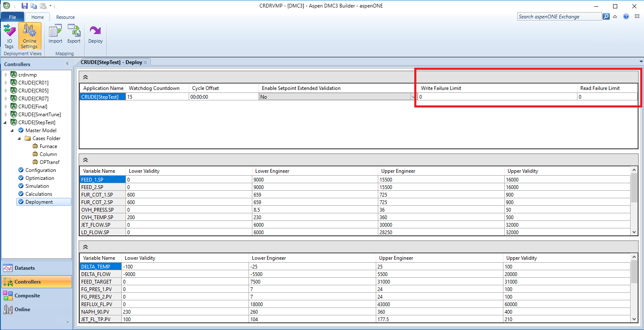Switch to the Resource ribbon tab
This screenshot has width=644, height=330.
coord(65,17)
